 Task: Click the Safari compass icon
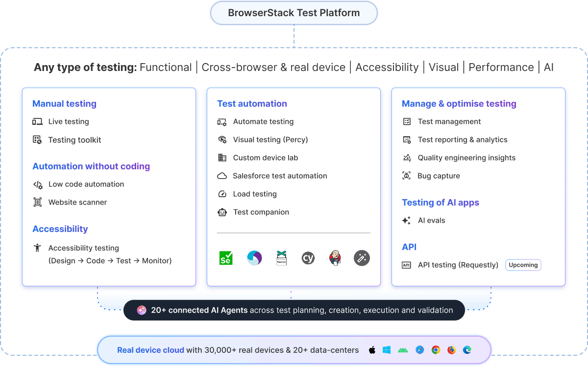tap(419, 350)
